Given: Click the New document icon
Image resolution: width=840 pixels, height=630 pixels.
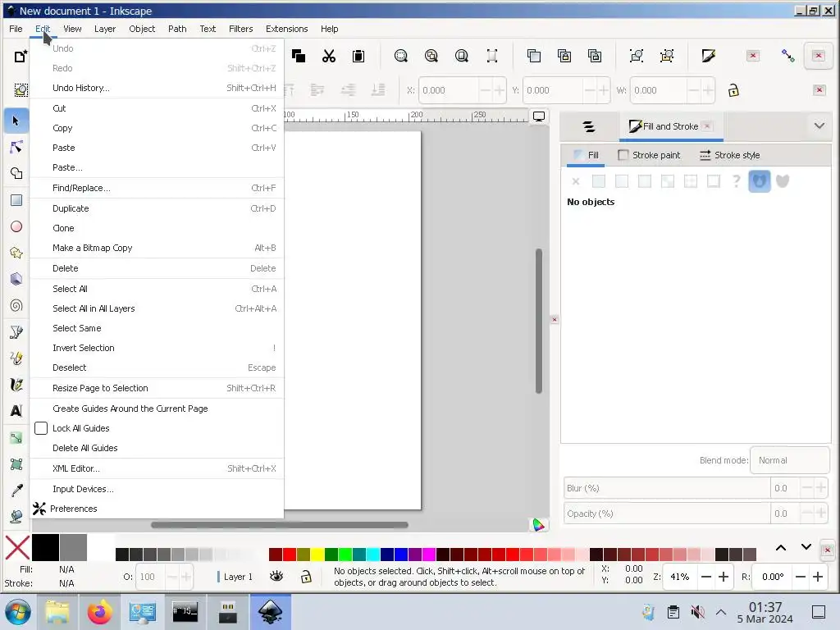Looking at the screenshot, I should [x=20, y=56].
